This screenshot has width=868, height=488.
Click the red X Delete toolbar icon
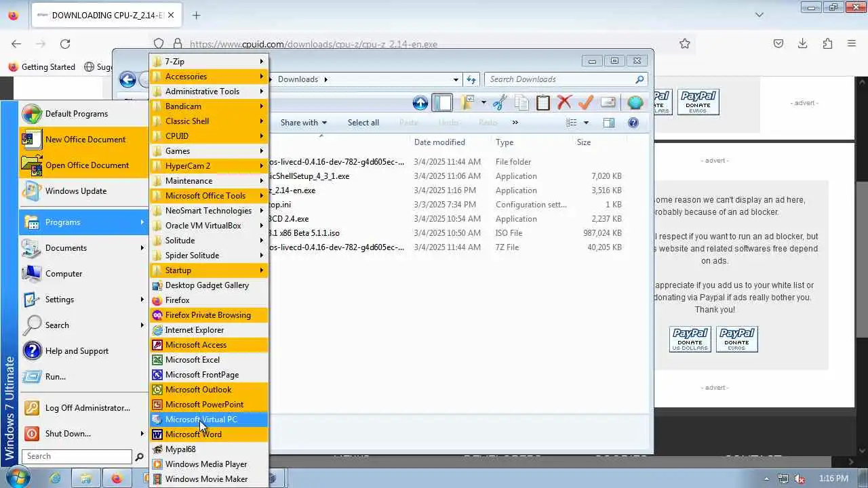tap(564, 103)
